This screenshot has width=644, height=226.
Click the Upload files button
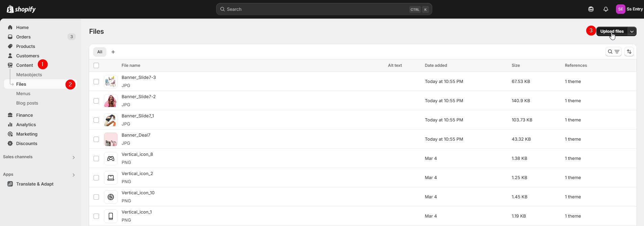[x=613, y=31]
